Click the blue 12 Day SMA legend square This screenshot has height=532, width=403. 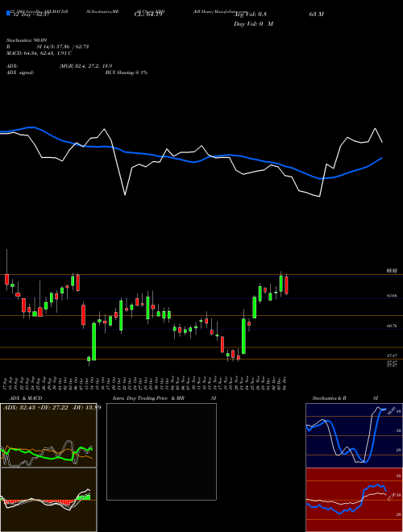click(x=8, y=13)
